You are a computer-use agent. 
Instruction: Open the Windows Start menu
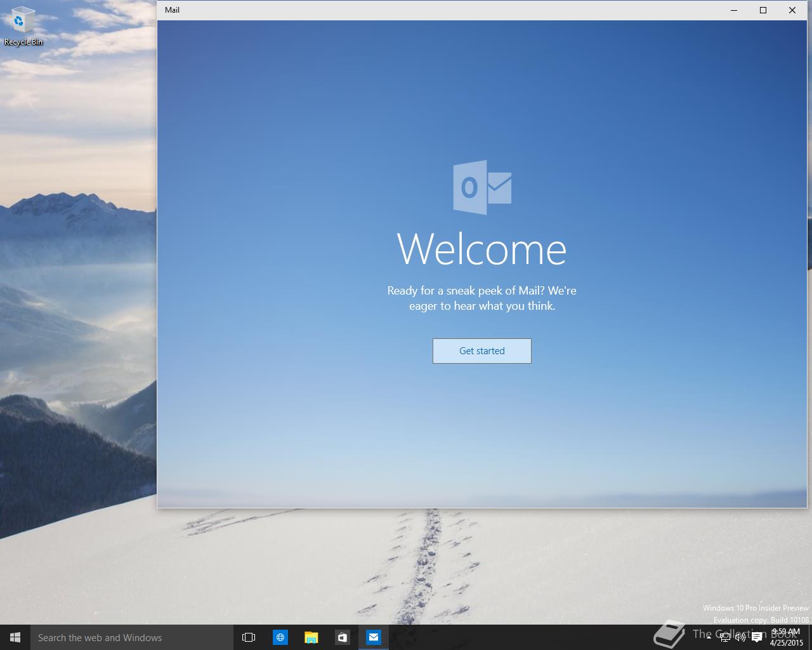(x=15, y=637)
